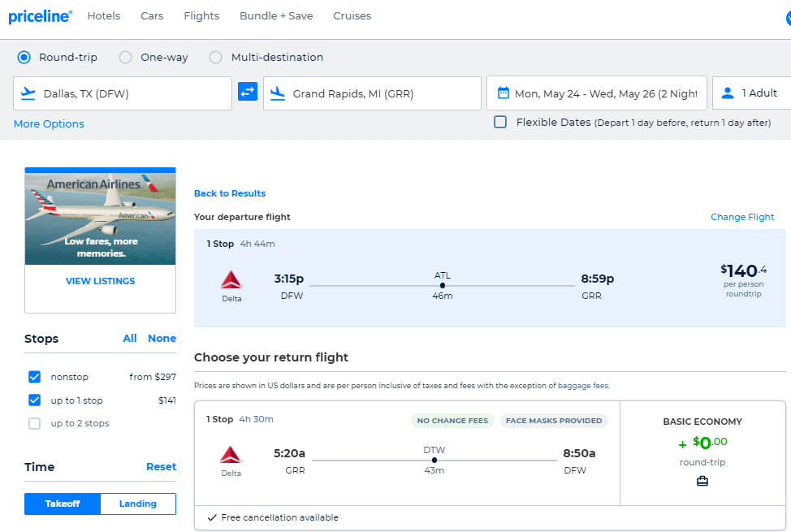Click the priceline logo
Screen dimensions: 791x532
[39, 16]
